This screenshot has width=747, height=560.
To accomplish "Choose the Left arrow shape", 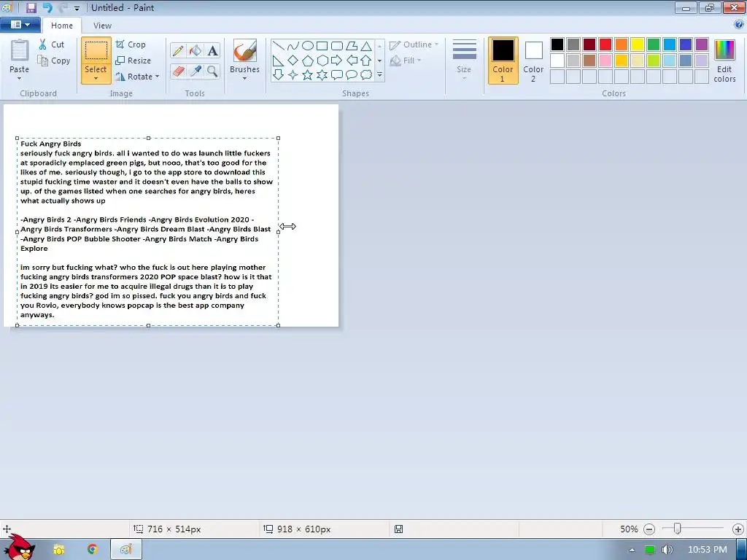I will coord(352,61).
